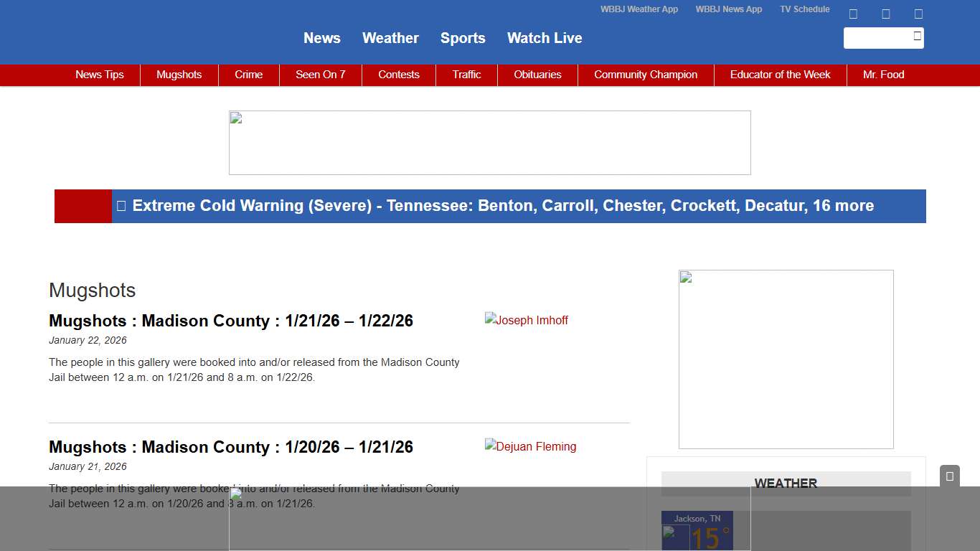980x551 pixels.
Task: Click the gray floating button above the bottom overlay
Action: point(949,476)
